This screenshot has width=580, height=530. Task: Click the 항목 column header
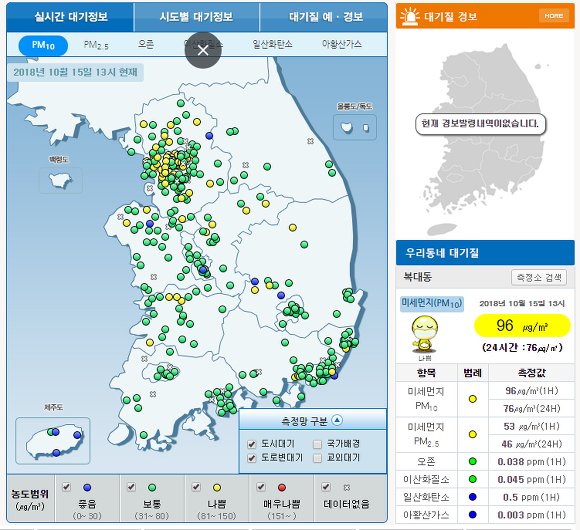pyautogui.click(x=426, y=373)
